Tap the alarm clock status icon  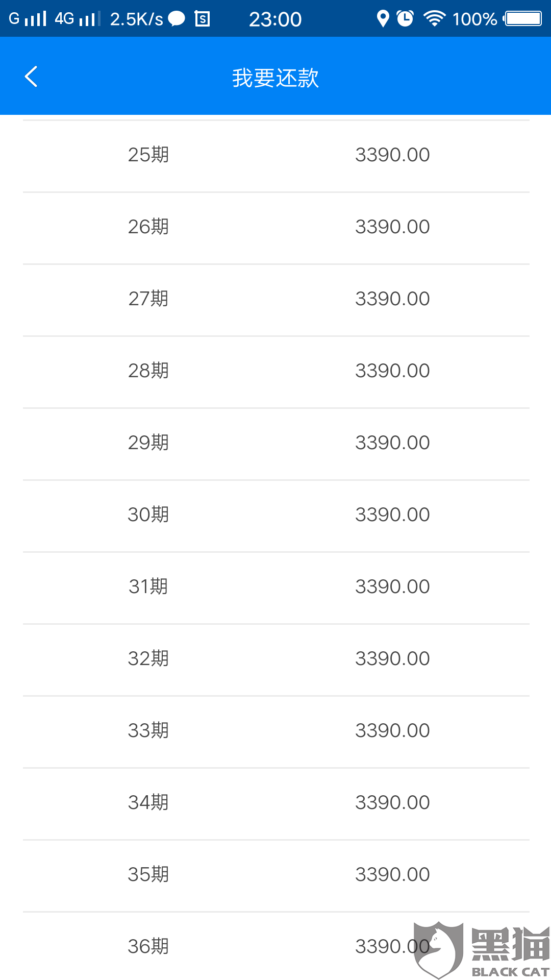pos(405,19)
